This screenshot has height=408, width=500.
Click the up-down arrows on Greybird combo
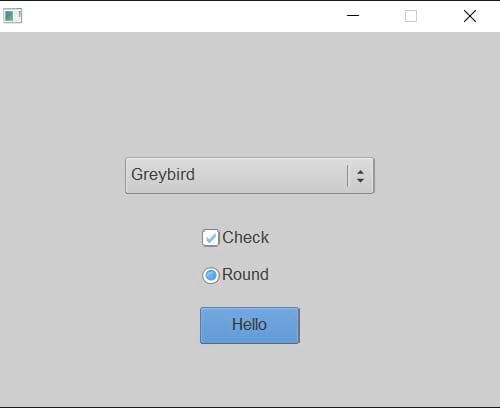click(360, 176)
